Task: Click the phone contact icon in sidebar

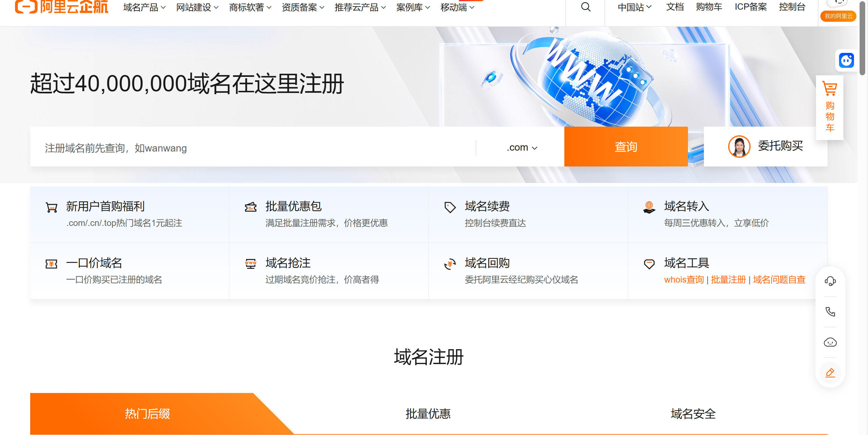Action: click(x=830, y=311)
